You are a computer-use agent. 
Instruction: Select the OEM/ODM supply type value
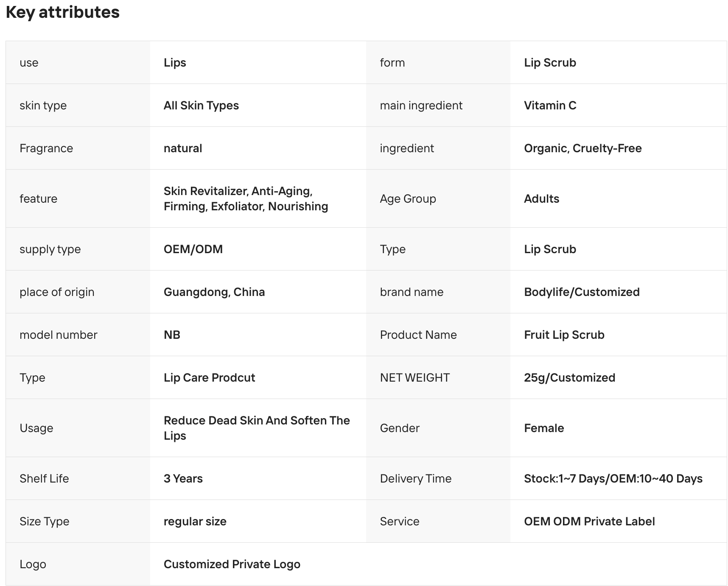193,249
